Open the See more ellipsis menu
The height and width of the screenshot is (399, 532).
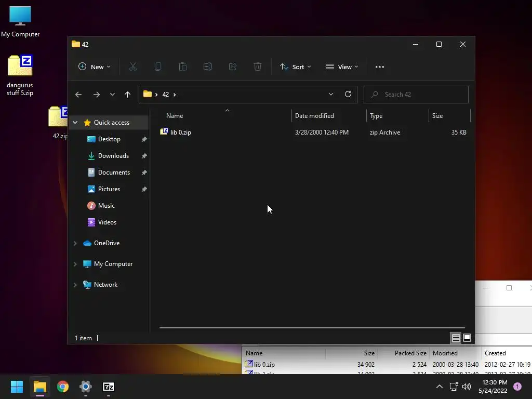click(380, 67)
